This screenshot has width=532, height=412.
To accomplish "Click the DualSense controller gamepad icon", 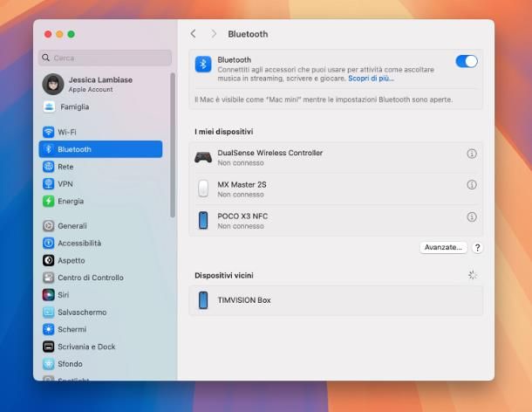I will 203,158.
